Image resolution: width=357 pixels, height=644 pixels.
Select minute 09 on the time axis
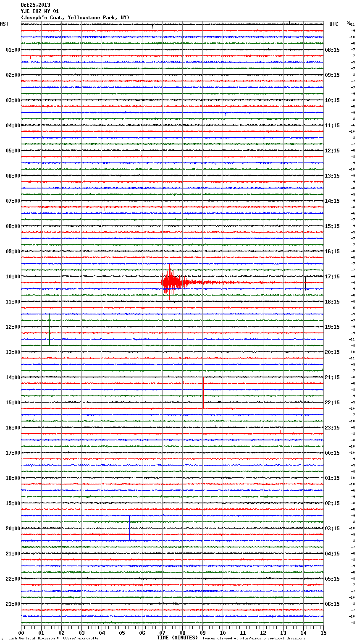(203, 633)
